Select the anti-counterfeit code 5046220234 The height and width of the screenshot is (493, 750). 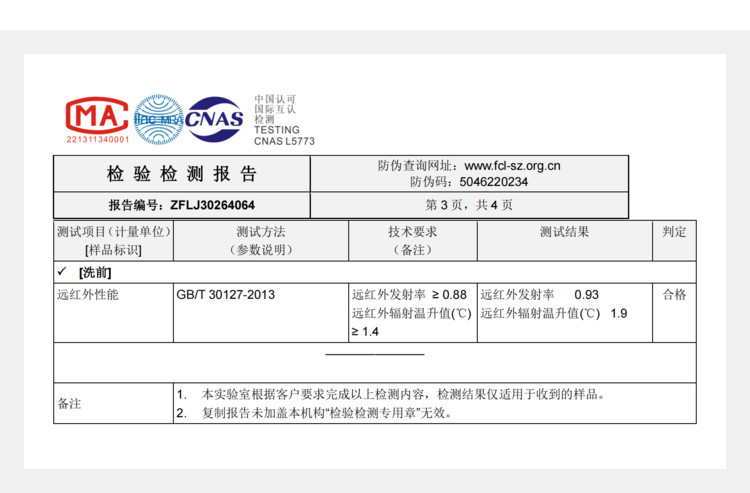(494, 182)
